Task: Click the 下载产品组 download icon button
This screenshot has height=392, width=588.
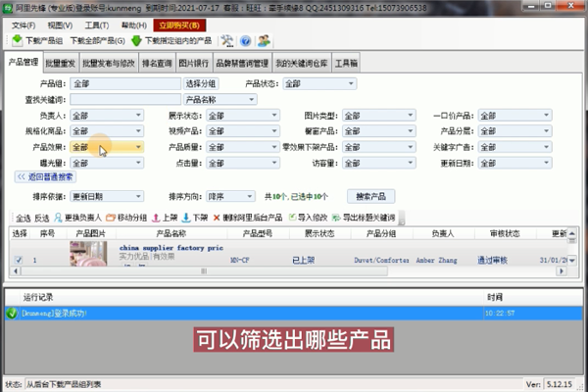Action: point(17,41)
